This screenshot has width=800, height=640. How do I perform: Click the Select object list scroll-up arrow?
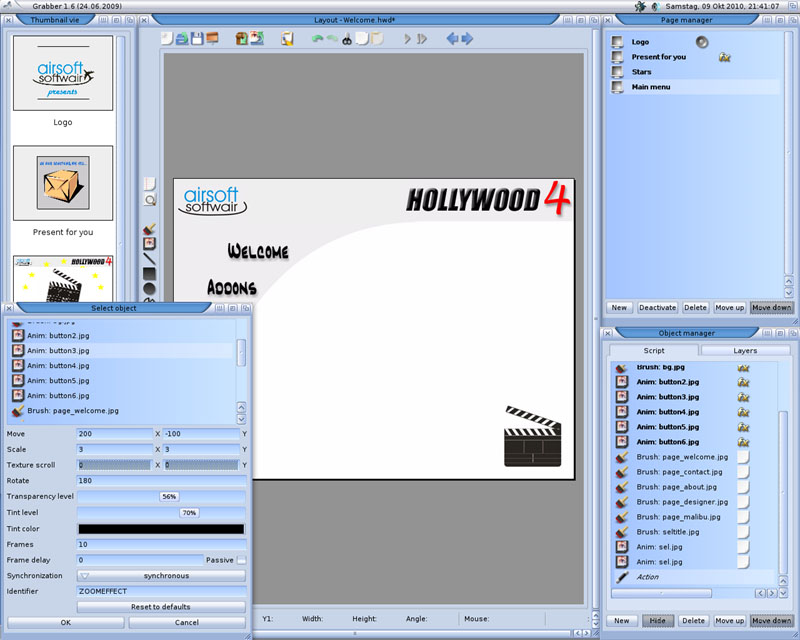pyautogui.click(x=241, y=407)
